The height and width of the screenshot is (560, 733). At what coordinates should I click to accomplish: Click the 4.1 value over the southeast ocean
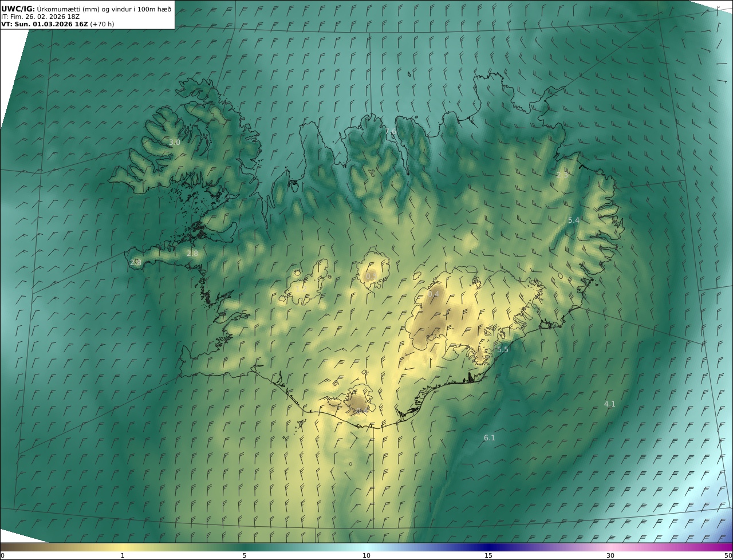(610, 404)
